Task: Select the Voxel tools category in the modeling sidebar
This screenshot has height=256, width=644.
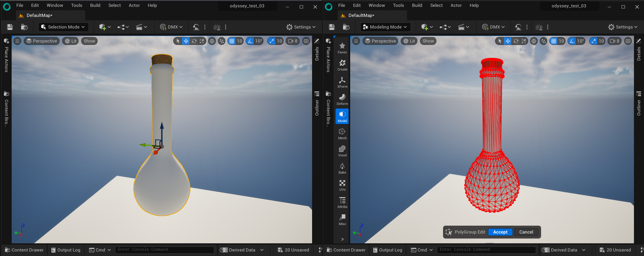Action: click(342, 151)
